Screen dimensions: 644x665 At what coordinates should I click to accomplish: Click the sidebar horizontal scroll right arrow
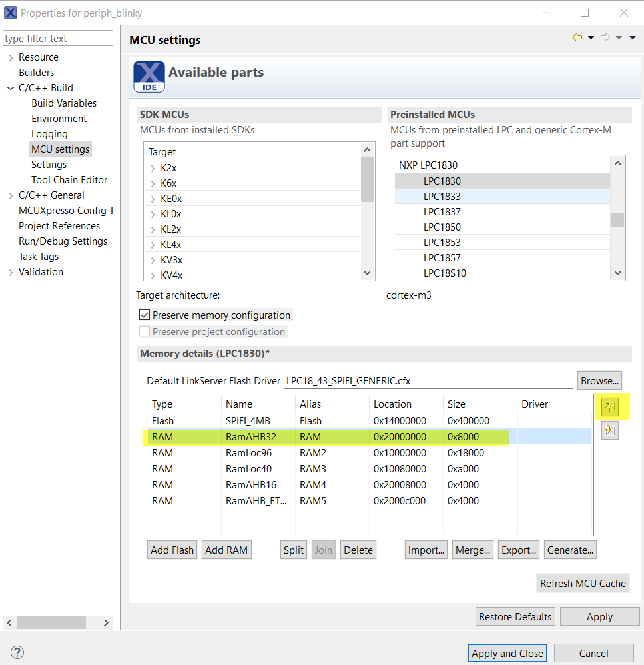tap(106, 622)
